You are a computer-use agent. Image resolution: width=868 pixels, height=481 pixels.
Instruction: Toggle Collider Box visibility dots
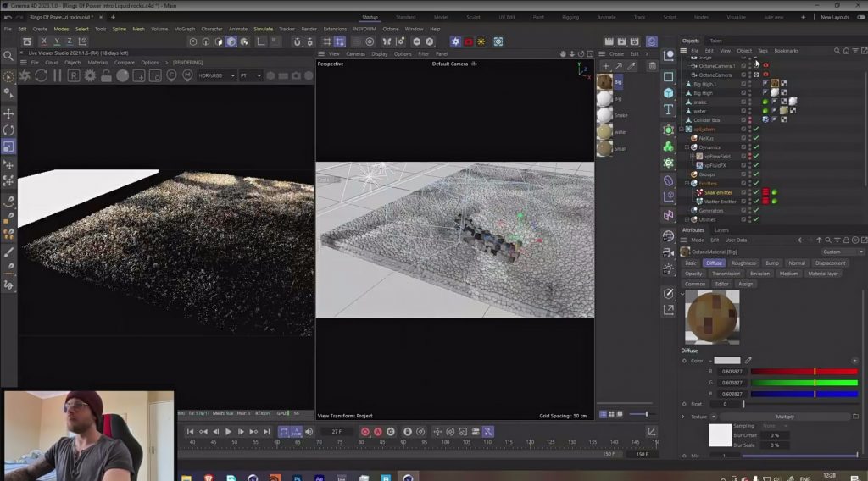tap(750, 120)
